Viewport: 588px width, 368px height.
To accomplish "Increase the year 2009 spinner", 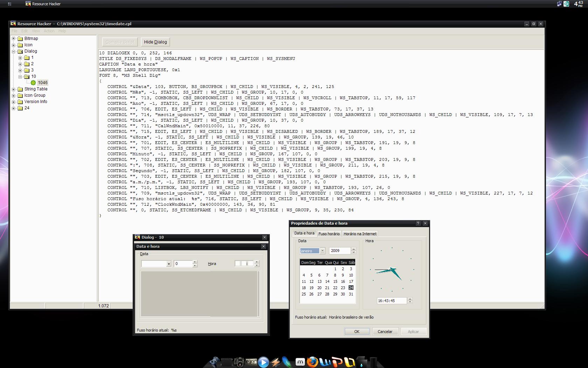I will pos(353,249).
